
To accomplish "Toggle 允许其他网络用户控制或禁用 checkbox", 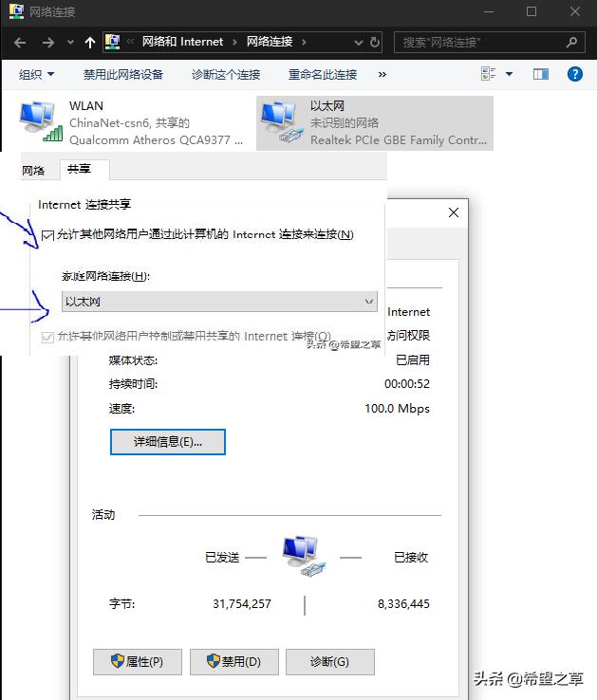I will [47, 338].
